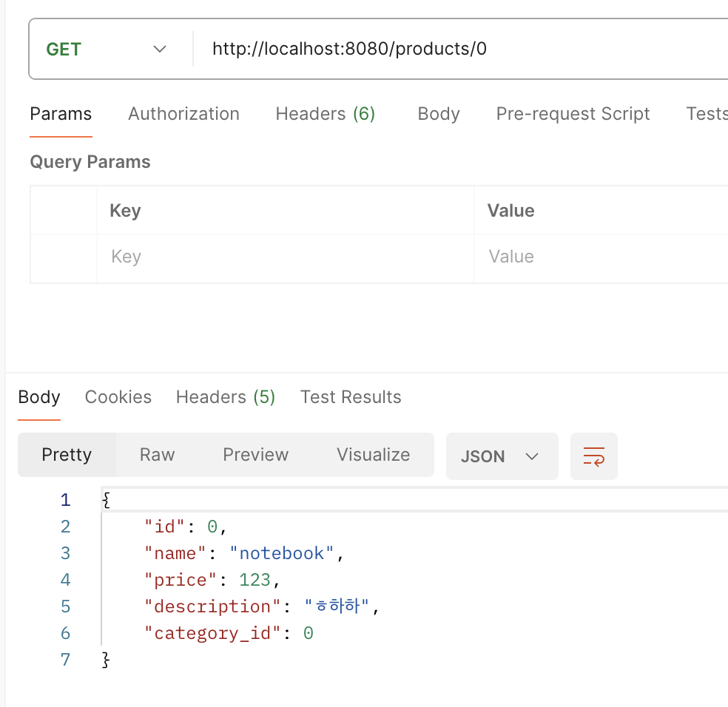Show the response Cookies tab
The width and height of the screenshot is (728, 707).
118,397
